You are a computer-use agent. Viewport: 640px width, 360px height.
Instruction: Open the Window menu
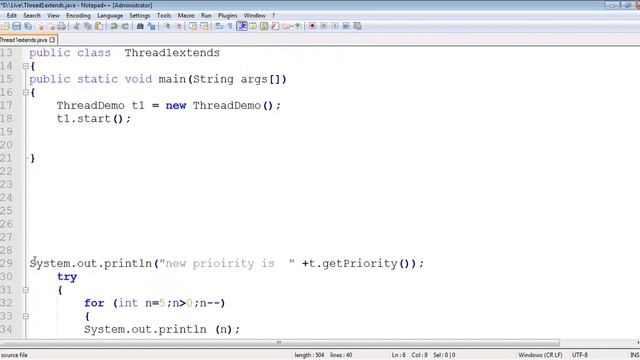coord(254,16)
